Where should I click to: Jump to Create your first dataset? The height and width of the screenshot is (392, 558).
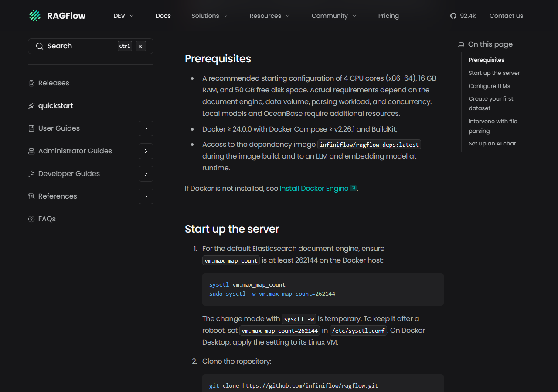(x=491, y=103)
